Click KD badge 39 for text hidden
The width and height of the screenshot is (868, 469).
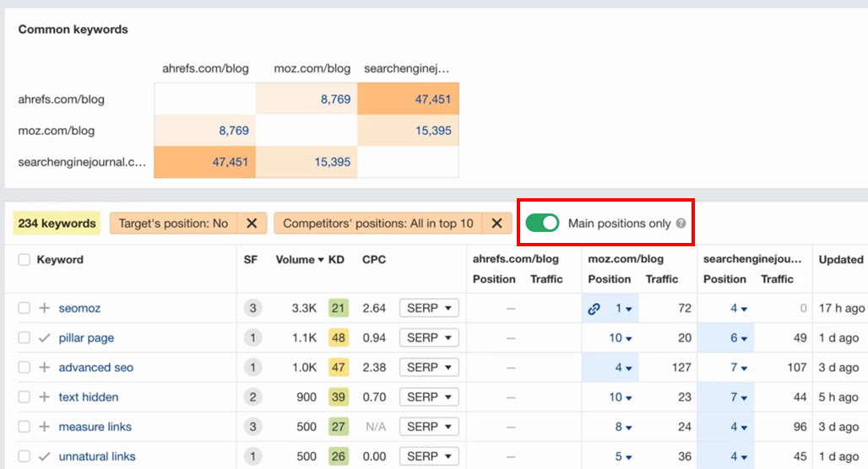tap(339, 397)
